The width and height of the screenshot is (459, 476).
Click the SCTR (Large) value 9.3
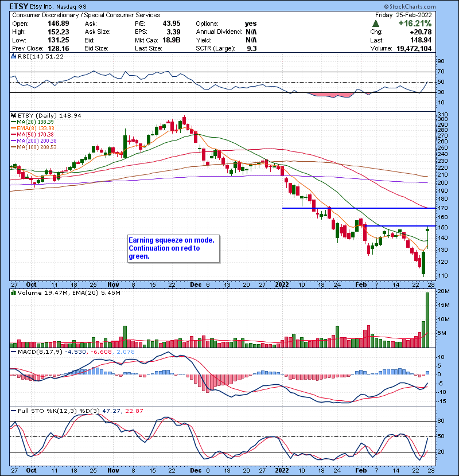(252, 48)
